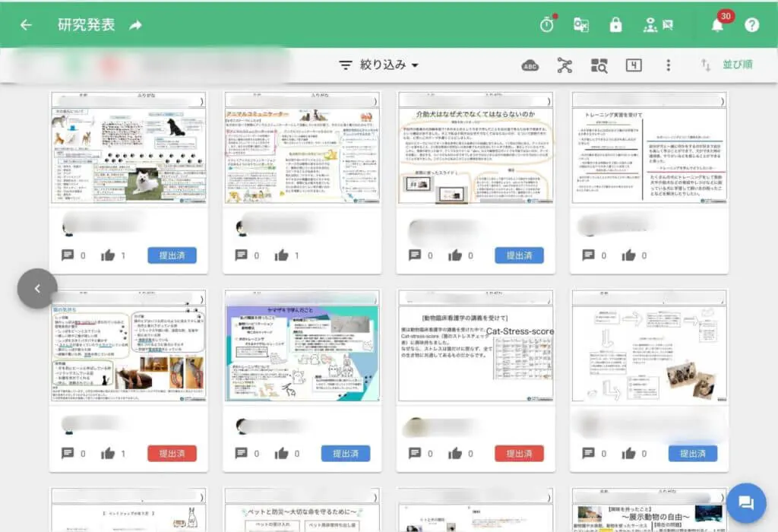Click 提出済 on the flowchart arrows card
This screenshot has height=532, width=778.
(x=693, y=454)
